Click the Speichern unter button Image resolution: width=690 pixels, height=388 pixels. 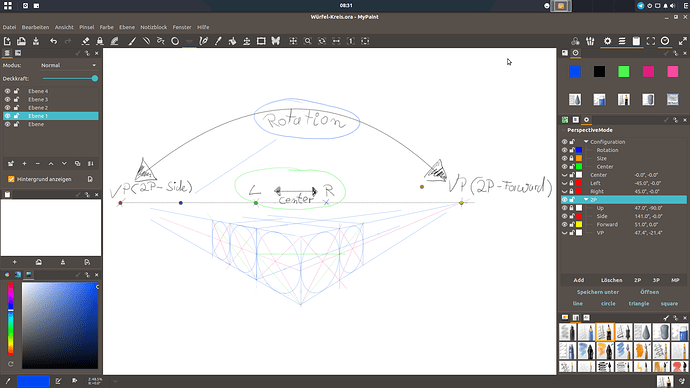point(598,292)
